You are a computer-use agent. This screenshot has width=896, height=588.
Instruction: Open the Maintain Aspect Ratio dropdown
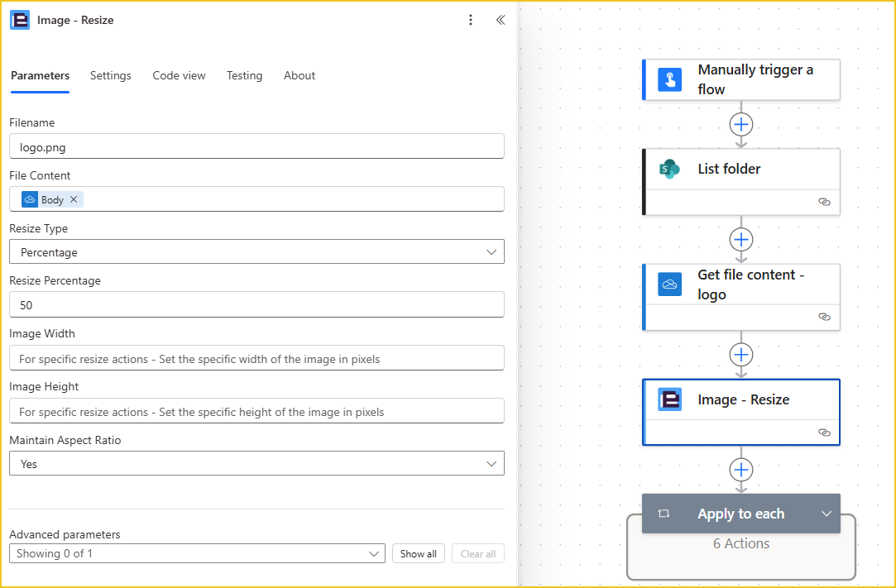click(256, 464)
